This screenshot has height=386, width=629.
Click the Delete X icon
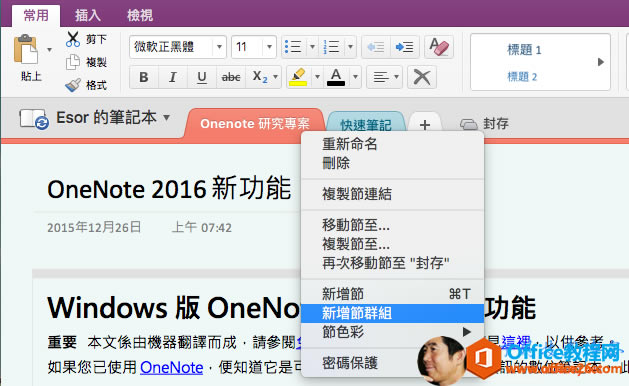[x=422, y=77]
